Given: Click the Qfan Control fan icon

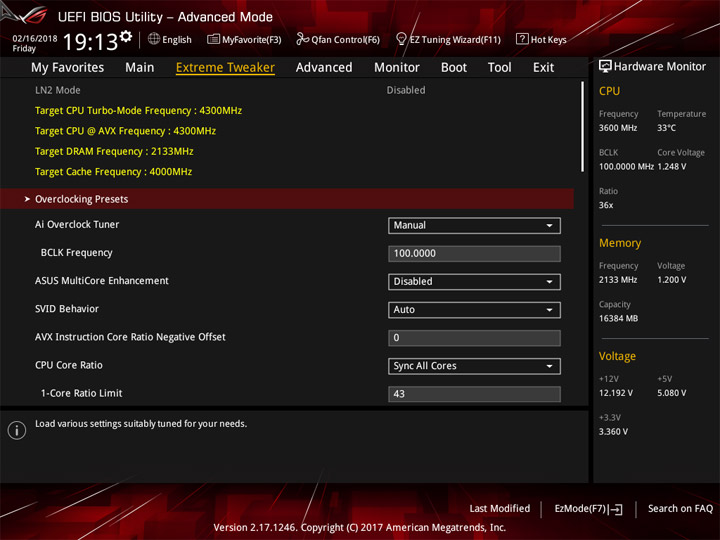Looking at the screenshot, I should (302, 39).
